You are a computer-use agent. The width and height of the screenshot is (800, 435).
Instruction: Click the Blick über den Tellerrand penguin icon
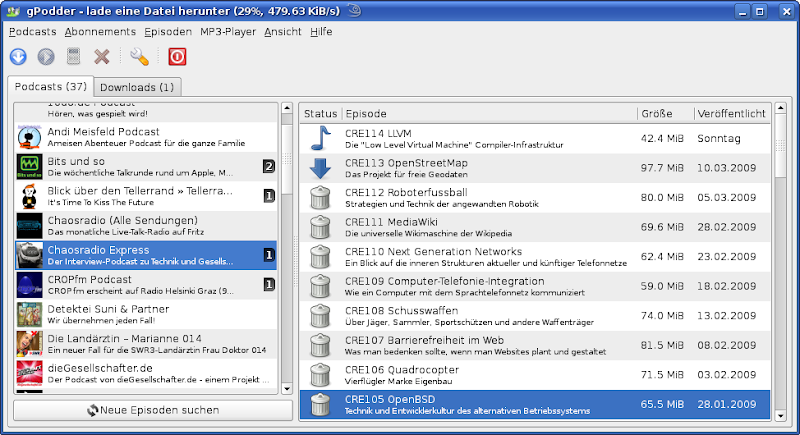pos(30,196)
